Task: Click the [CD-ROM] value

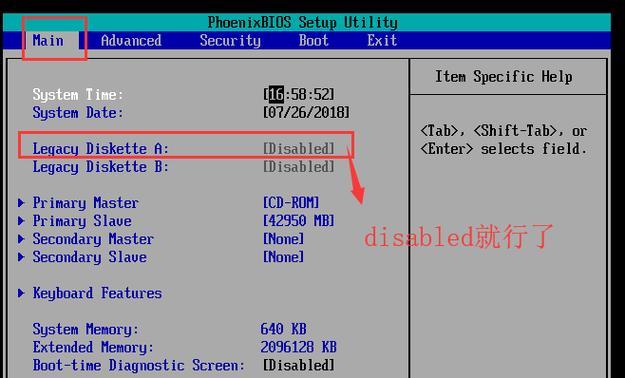Action: [291, 203]
